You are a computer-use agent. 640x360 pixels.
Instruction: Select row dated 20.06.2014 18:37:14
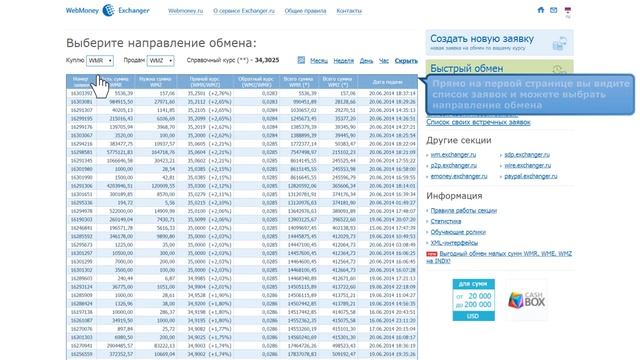pyautogui.click(x=242, y=93)
